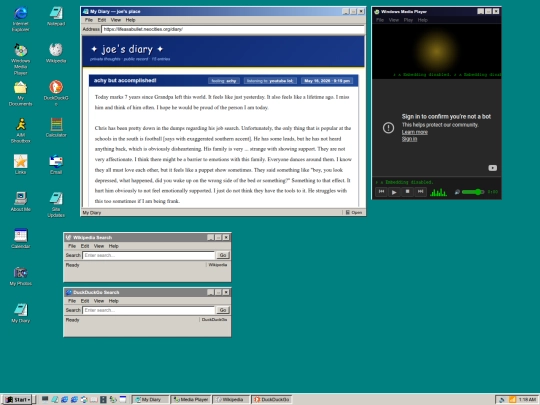Skip to the next track in Media Player
The width and height of the screenshot is (540, 405).
(420, 192)
